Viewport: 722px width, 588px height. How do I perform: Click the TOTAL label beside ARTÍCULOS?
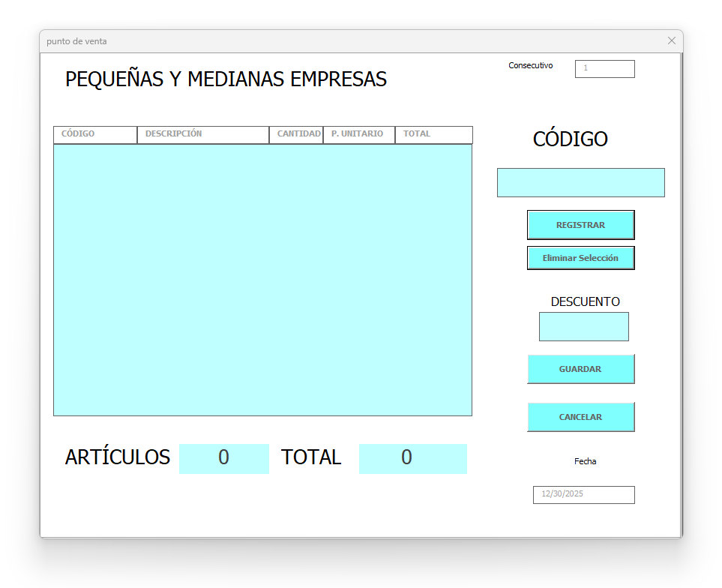[x=311, y=457]
